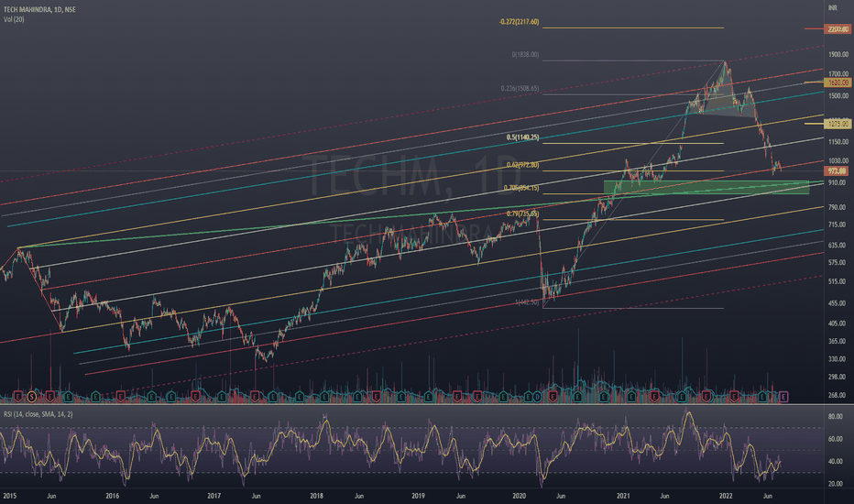Click the 2018 label on time axis
This screenshot has height=504, width=854.
pos(316,496)
